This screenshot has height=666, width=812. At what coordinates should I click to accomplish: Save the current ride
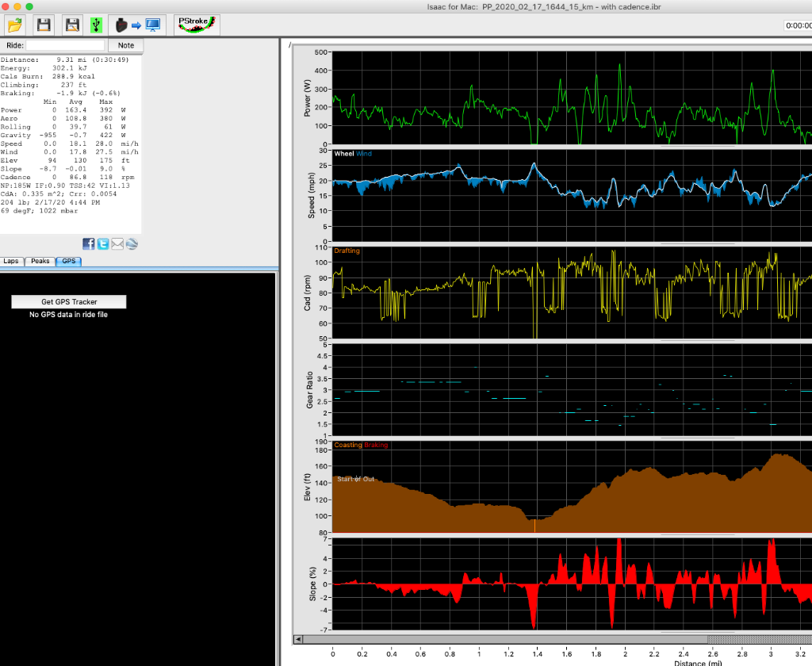[44, 25]
